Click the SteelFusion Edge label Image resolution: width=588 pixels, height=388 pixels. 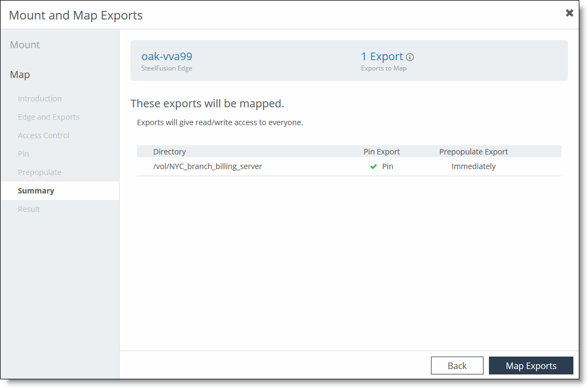click(167, 68)
